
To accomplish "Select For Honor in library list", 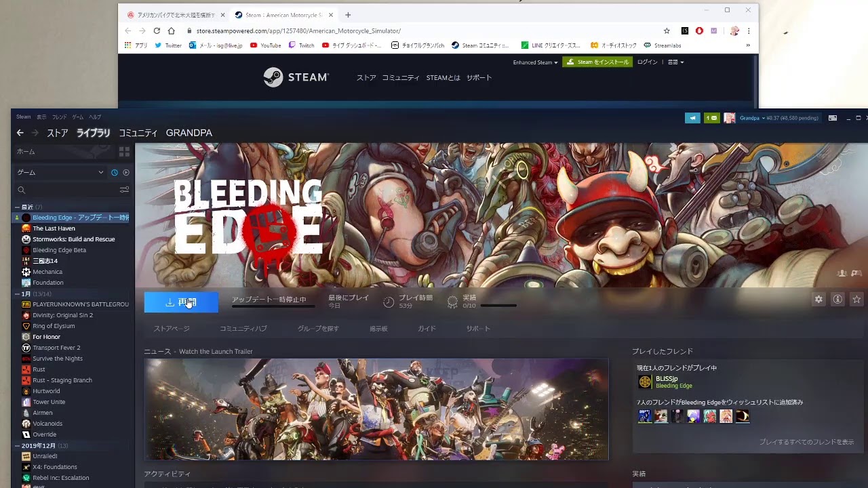I will click(46, 337).
